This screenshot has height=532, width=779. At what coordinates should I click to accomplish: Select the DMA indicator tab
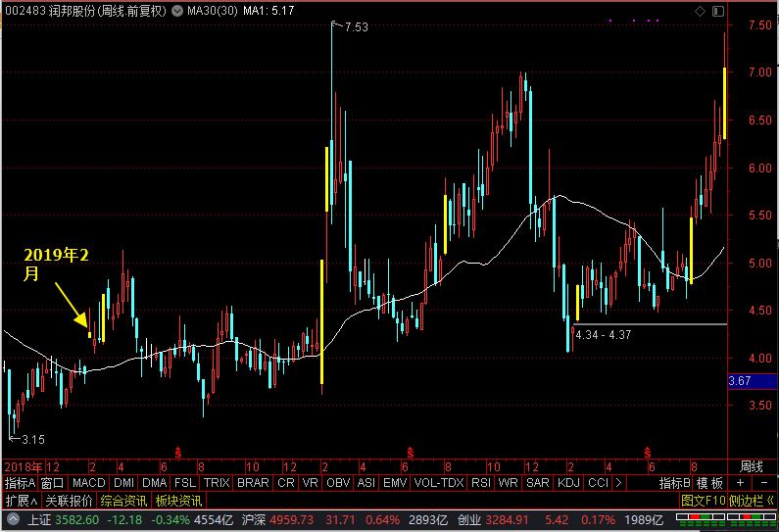(154, 483)
